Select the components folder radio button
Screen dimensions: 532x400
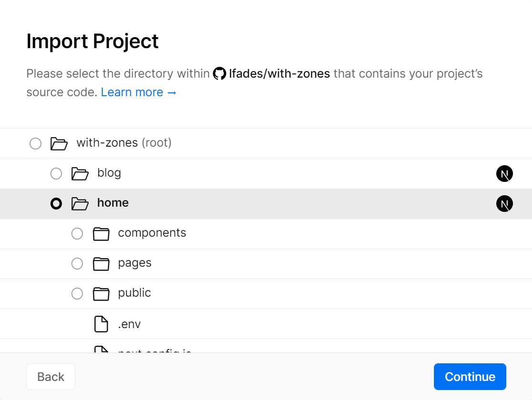[77, 233]
